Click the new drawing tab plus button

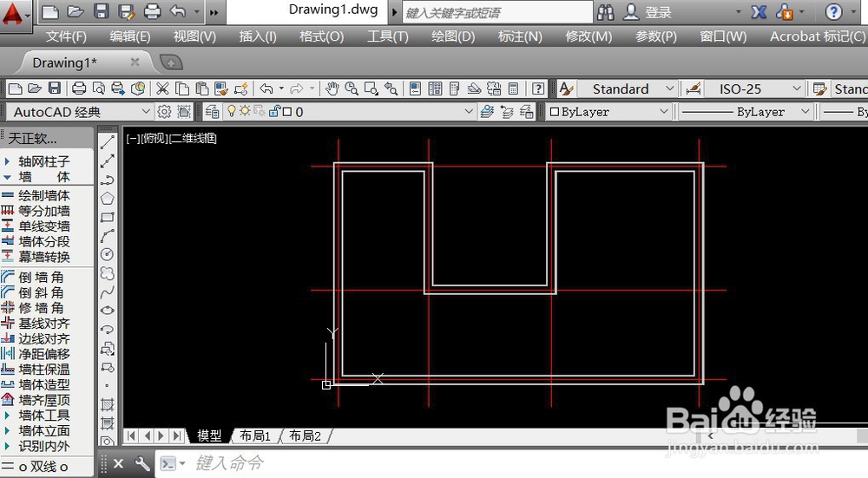click(171, 62)
